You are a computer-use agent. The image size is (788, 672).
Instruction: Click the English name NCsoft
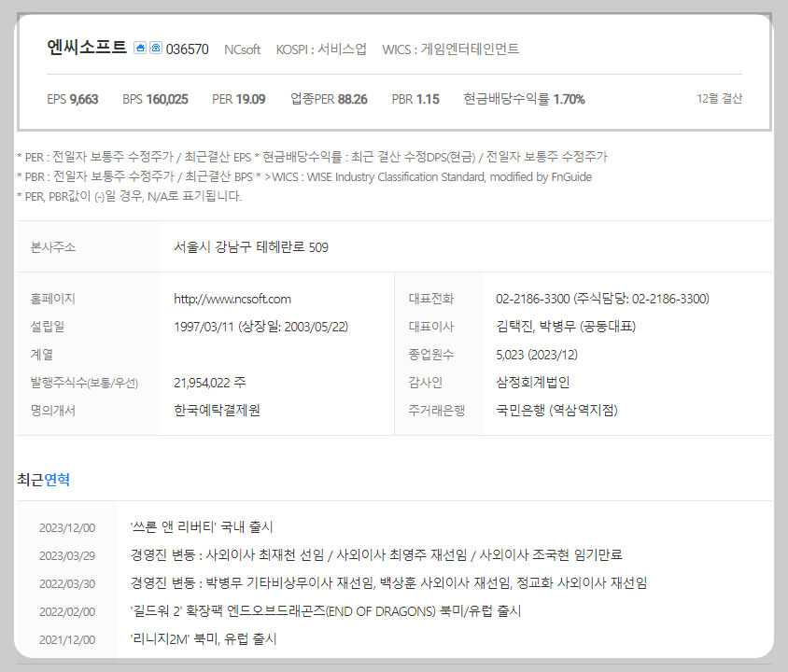click(x=242, y=49)
